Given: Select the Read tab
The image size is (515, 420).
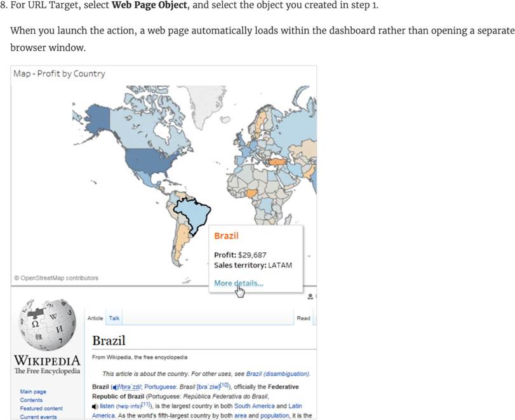Looking at the screenshot, I should coord(304,318).
